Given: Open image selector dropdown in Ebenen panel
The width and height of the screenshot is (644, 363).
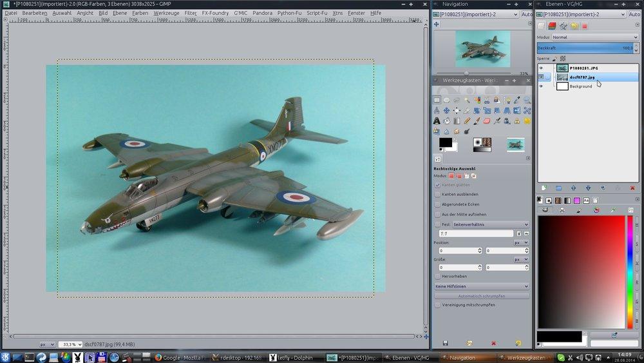Looking at the screenshot, I should point(581,14).
